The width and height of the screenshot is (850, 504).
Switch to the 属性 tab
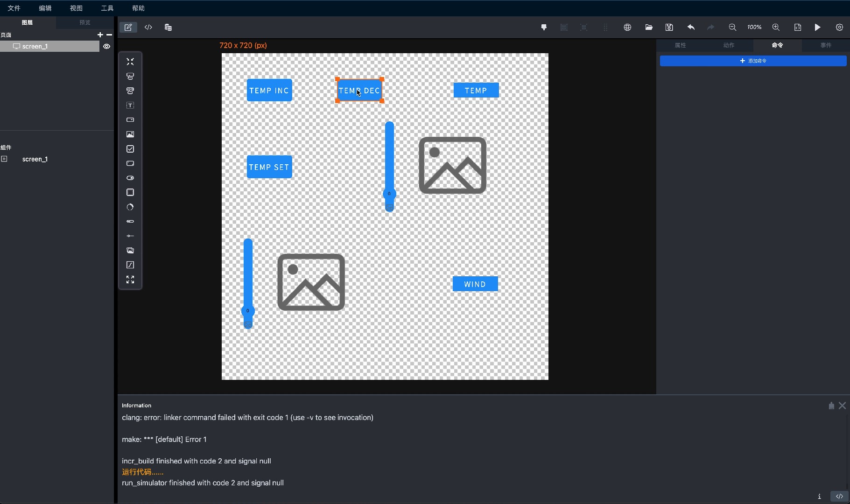click(680, 45)
